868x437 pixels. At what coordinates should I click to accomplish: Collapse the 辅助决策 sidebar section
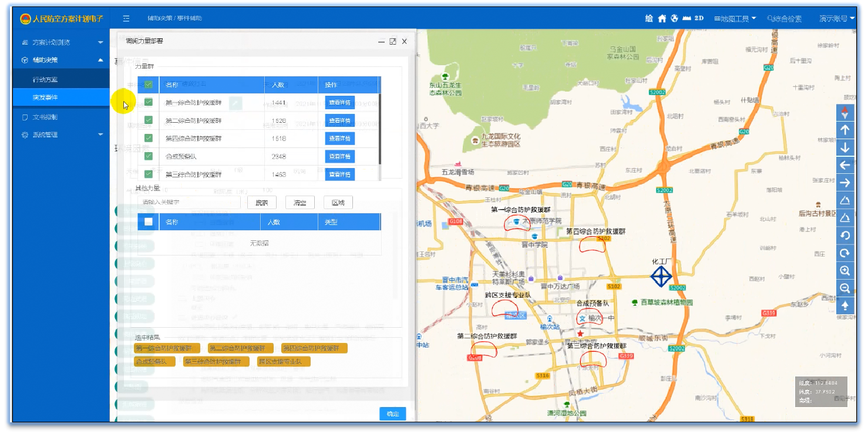pyautogui.click(x=61, y=60)
